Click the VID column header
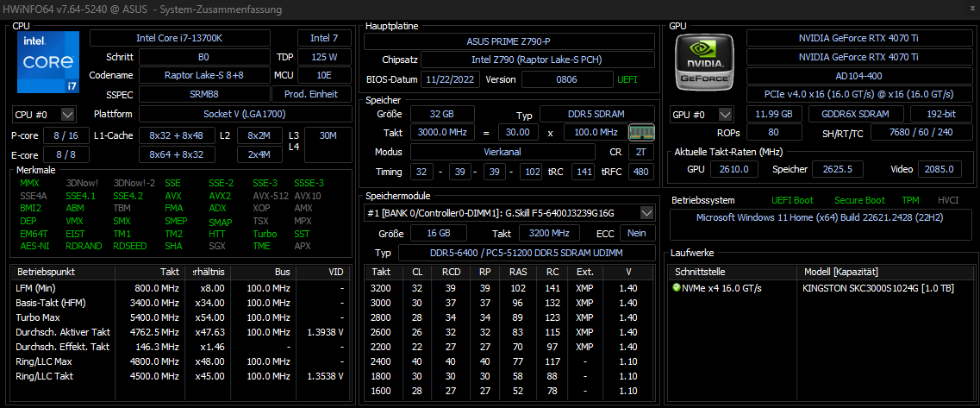This screenshot has height=408, width=980. [324, 273]
